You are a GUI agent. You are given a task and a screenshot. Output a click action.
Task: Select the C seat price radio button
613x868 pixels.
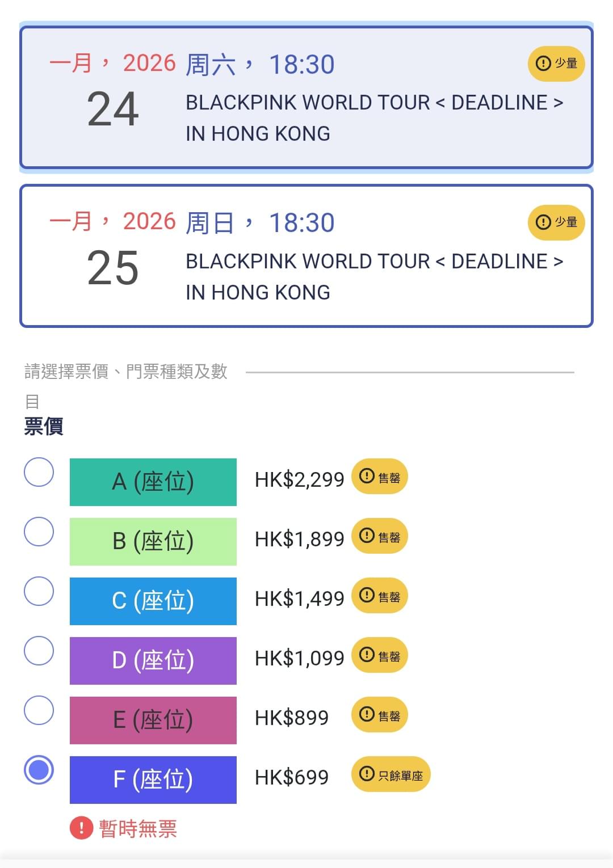coord(39,591)
